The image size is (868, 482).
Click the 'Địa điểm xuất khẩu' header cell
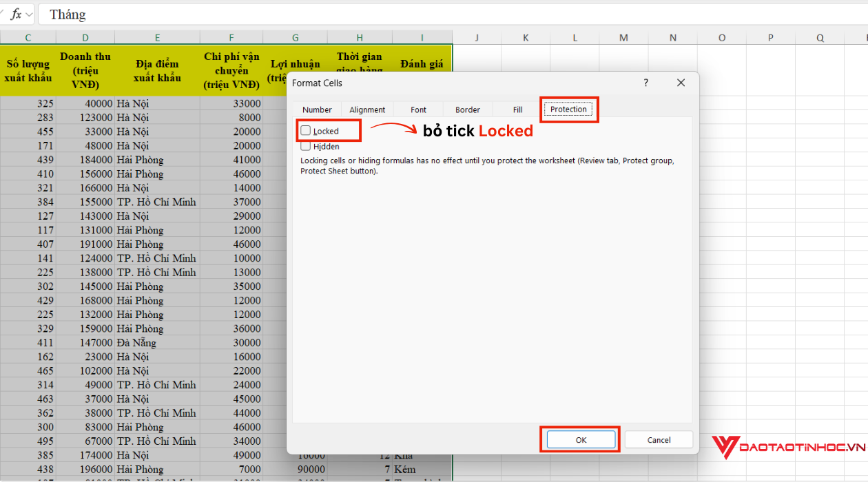click(x=158, y=70)
